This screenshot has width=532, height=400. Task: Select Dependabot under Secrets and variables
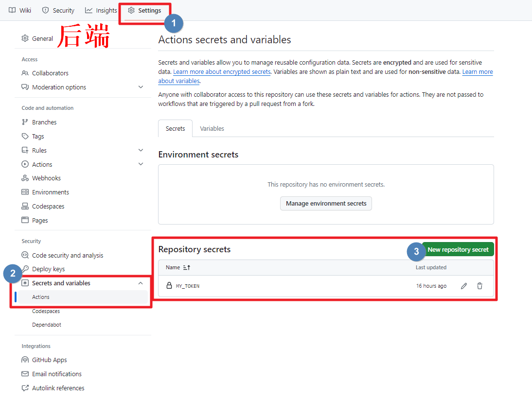47,325
